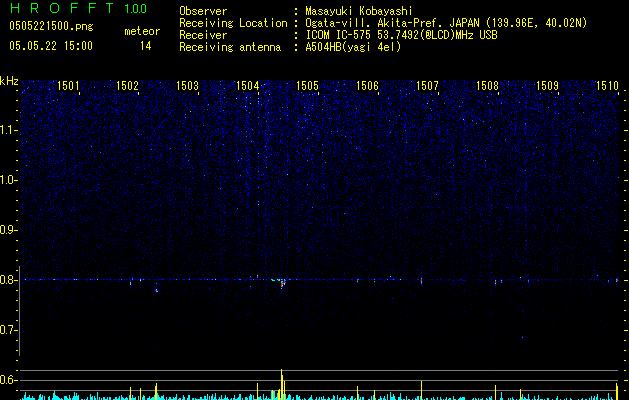
Task: Select observer name Masayuki Kobayashi
Action: click(x=359, y=11)
